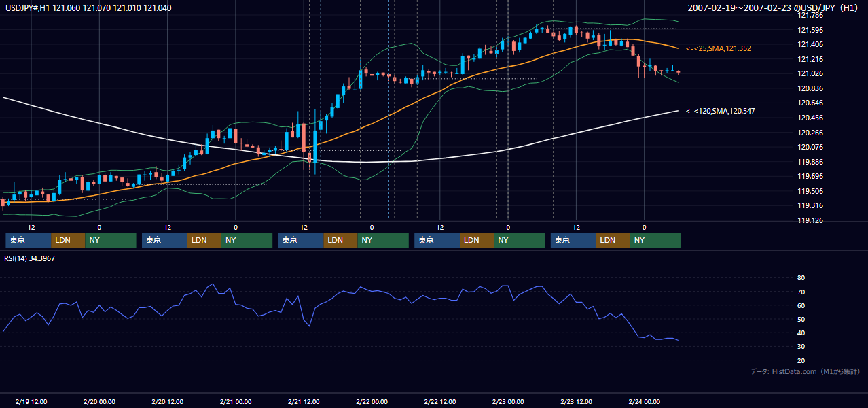This screenshot has height=408, width=868.
Task: Click RSI scale value 40
Action: [801, 333]
